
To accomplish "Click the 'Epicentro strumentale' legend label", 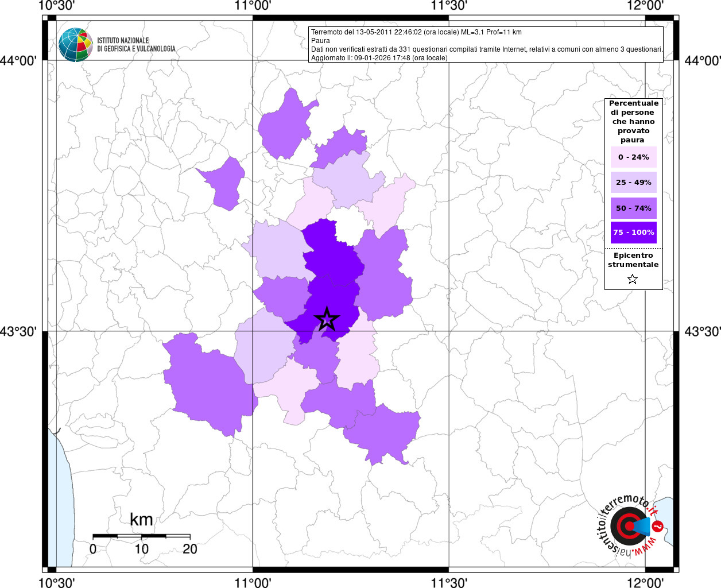I will 633,260.
